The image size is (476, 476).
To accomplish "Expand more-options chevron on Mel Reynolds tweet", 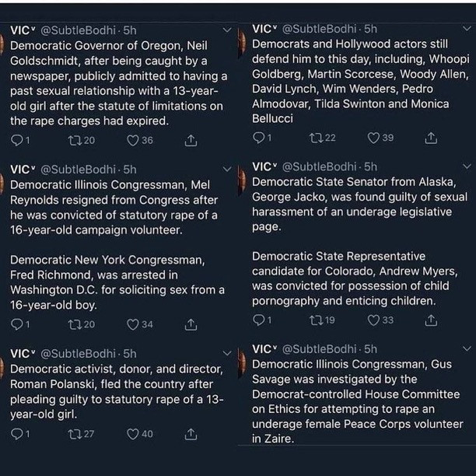I will (x=226, y=169).
